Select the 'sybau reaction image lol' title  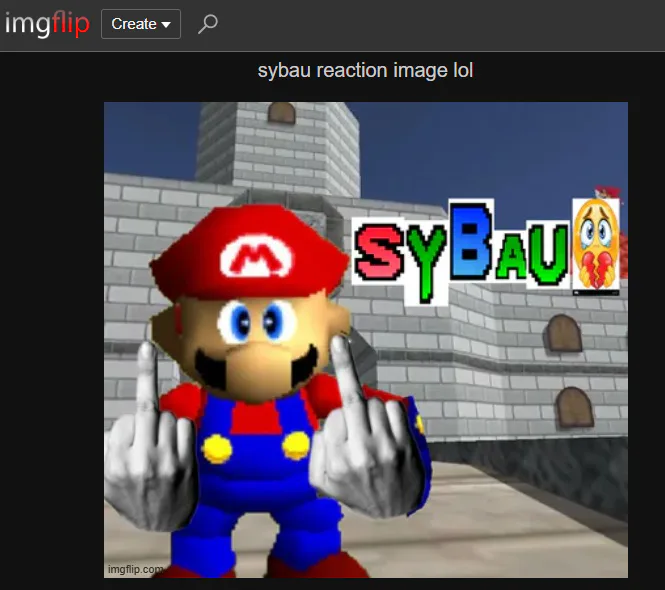point(365,70)
